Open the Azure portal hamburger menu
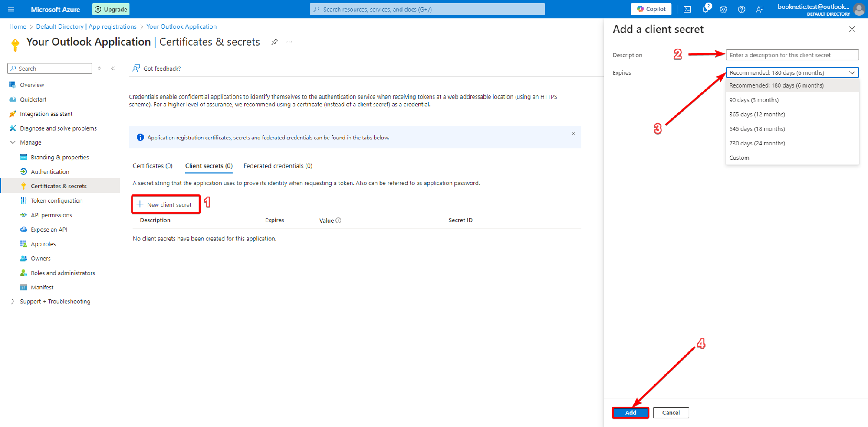Viewport: 868px width, 427px height. coord(11,9)
